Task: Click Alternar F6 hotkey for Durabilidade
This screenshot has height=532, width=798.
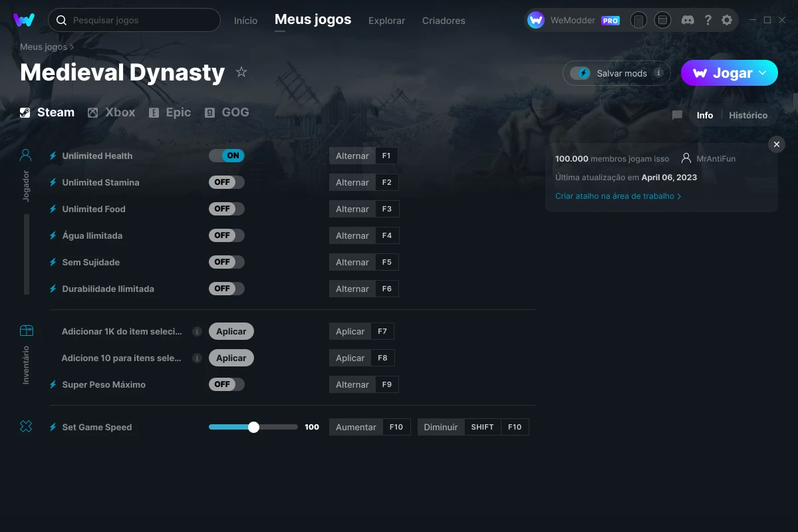Action: [364, 289]
